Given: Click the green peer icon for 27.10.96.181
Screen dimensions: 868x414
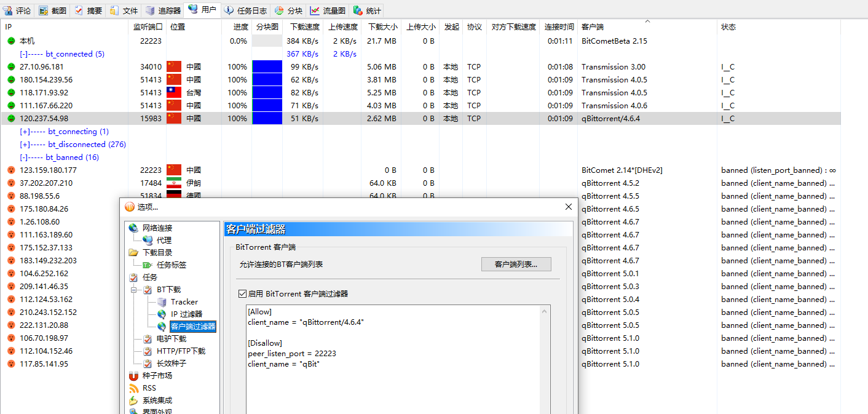Looking at the screenshot, I should click(x=11, y=67).
